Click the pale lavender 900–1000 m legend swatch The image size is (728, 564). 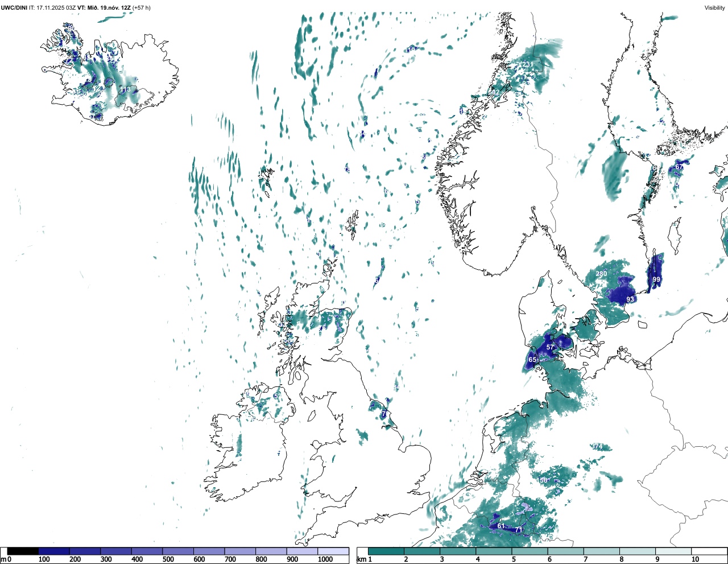click(302, 551)
